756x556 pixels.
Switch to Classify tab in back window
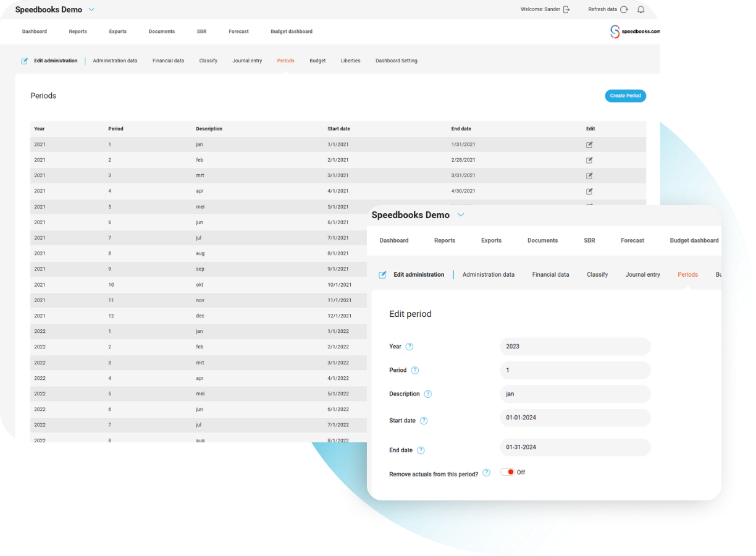208,61
